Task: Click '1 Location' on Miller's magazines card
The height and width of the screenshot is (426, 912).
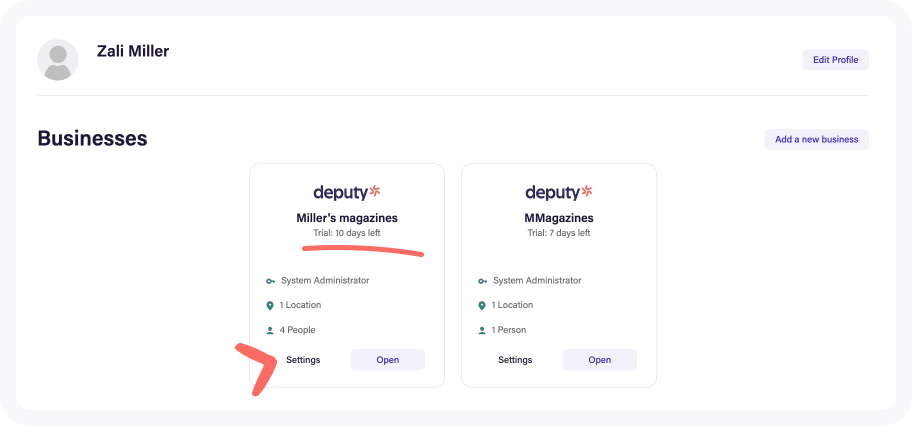Action: (300, 305)
